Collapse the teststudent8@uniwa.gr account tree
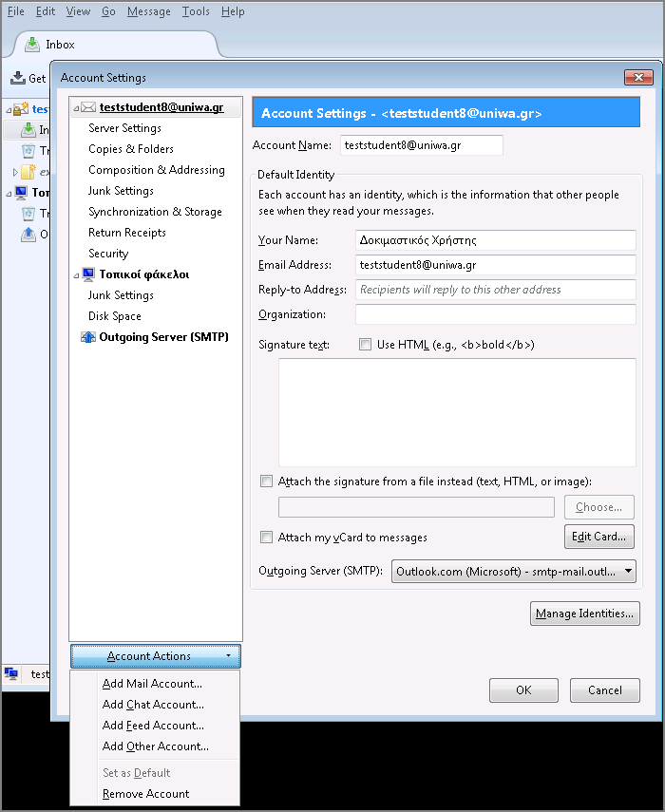The width and height of the screenshot is (665, 812). click(76, 108)
